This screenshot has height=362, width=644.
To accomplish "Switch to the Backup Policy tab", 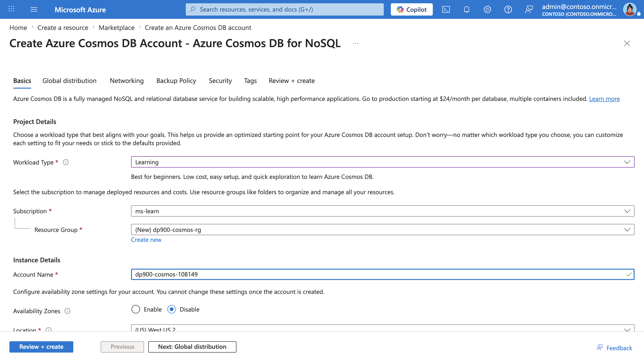I will click(176, 81).
